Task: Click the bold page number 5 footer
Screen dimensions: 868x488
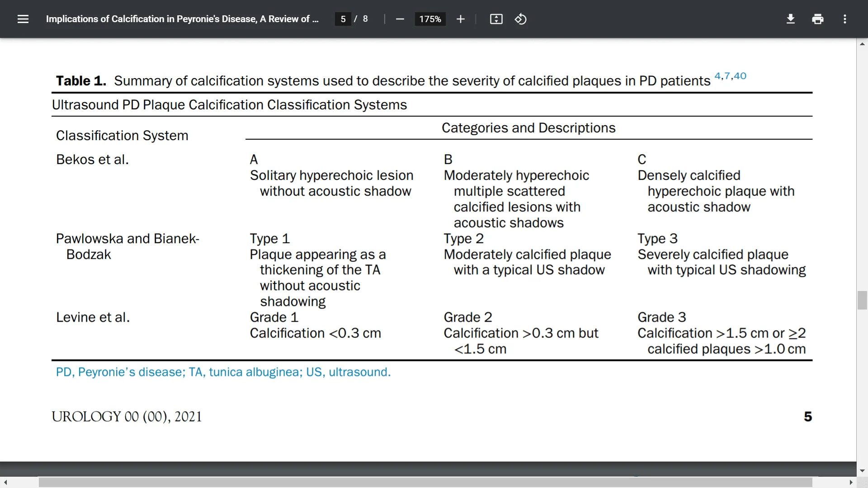Action: pyautogui.click(x=808, y=417)
